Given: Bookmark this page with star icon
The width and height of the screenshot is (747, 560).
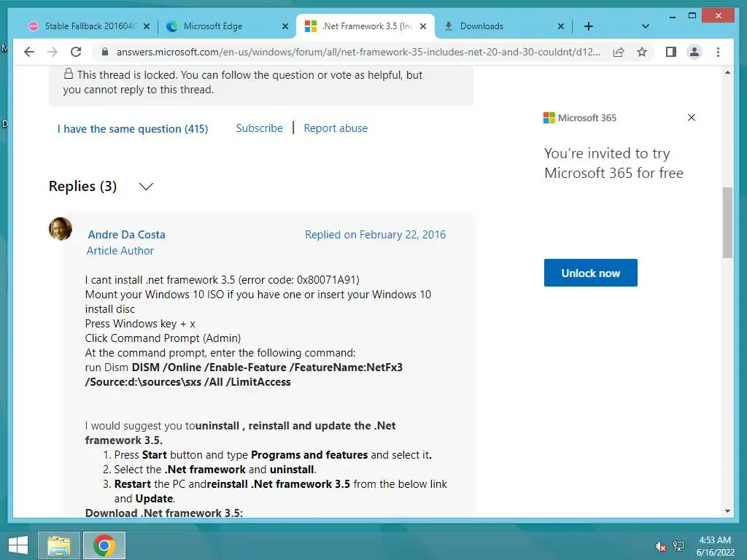Looking at the screenshot, I should 642,52.
